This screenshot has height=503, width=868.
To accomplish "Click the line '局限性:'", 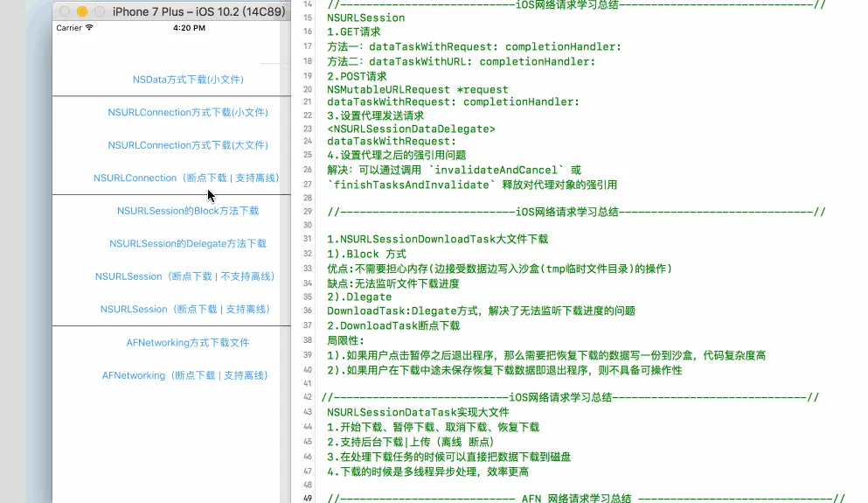I will [x=345, y=340].
